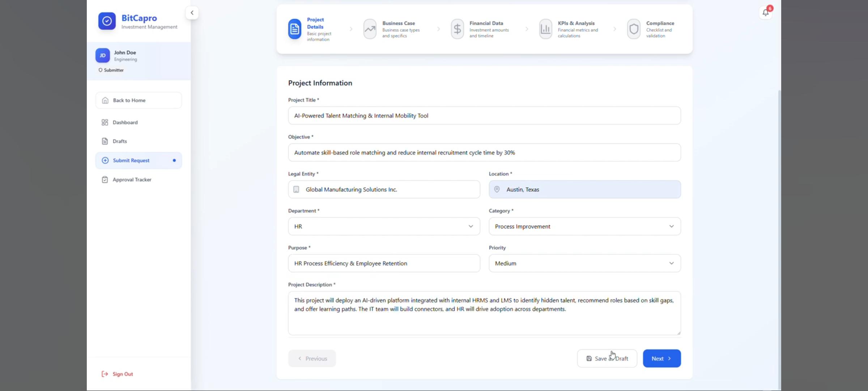
Task: Collapse the sidebar with the chevron button
Action: (192, 13)
